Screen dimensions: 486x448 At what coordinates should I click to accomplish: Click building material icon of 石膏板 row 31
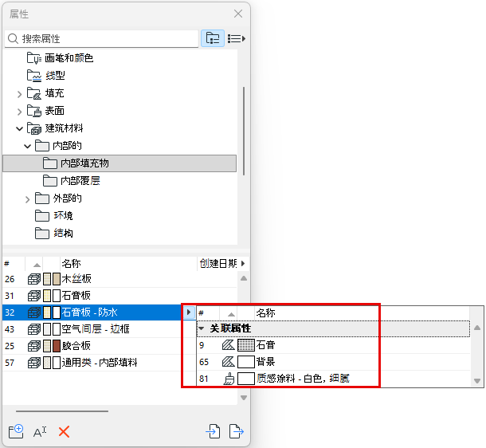(x=34, y=296)
